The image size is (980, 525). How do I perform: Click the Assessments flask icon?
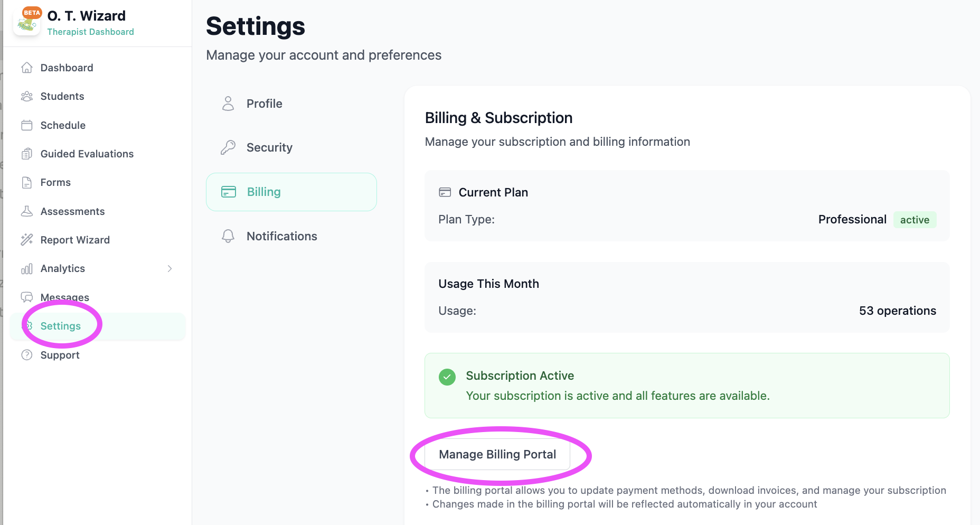click(27, 211)
